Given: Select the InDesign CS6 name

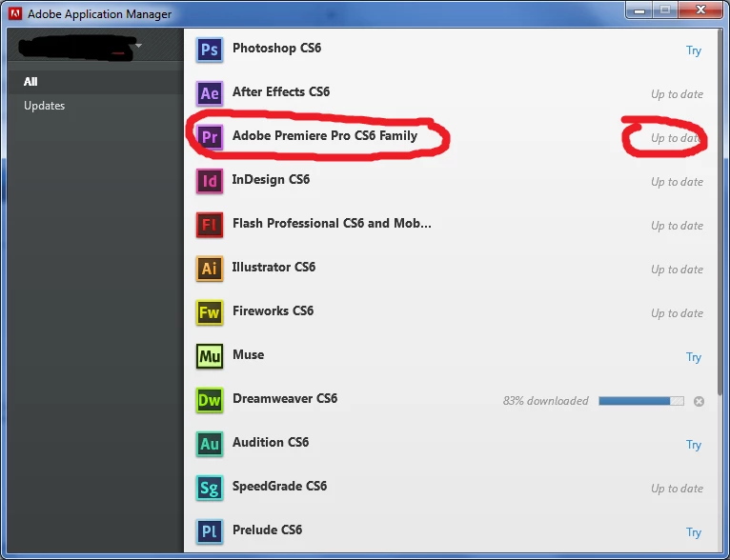Looking at the screenshot, I should click(271, 180).
